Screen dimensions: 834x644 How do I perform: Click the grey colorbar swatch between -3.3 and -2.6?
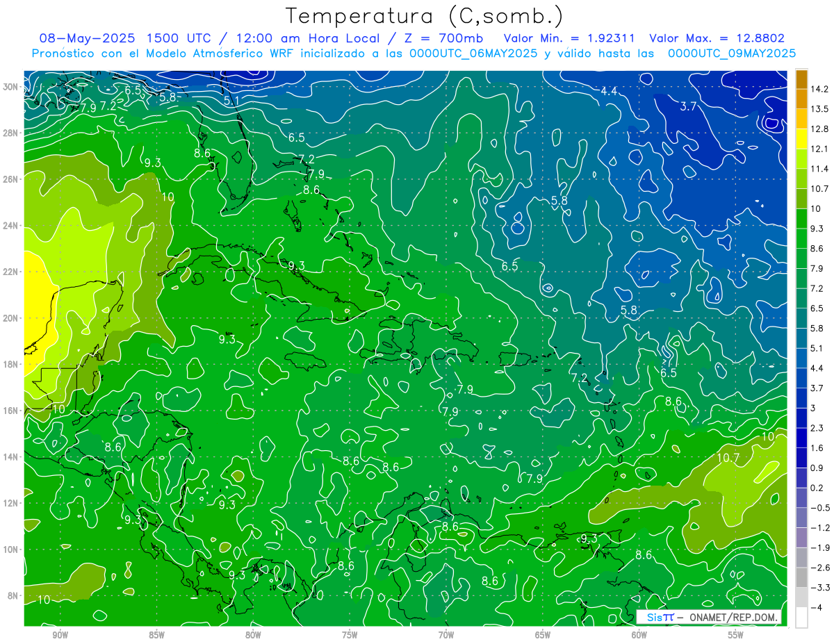pos(801,577)
